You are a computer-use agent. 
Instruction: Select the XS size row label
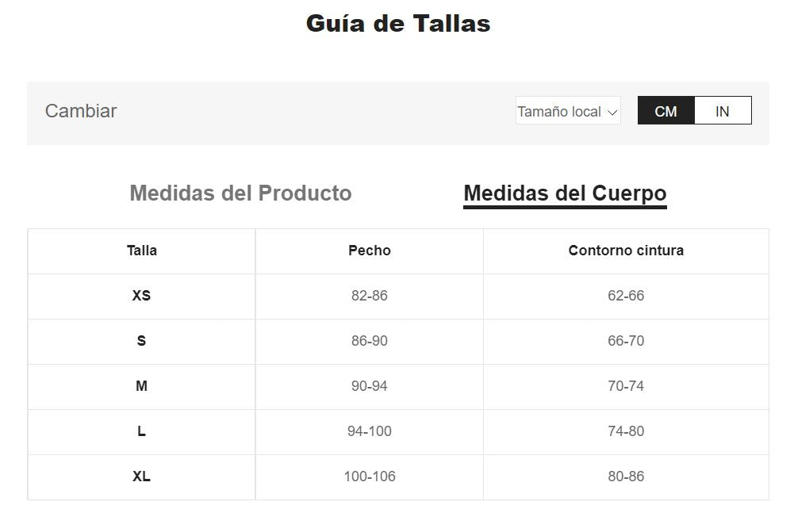[141, 296]
